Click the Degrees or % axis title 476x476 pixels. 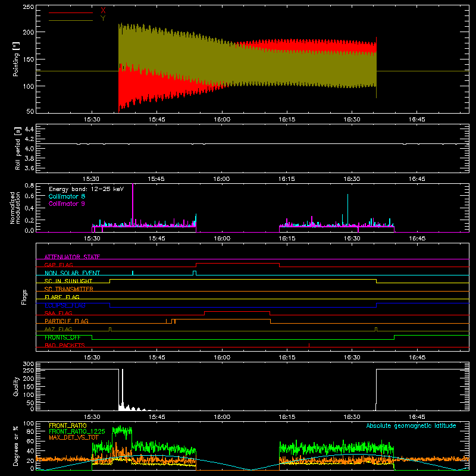point(16,446)
